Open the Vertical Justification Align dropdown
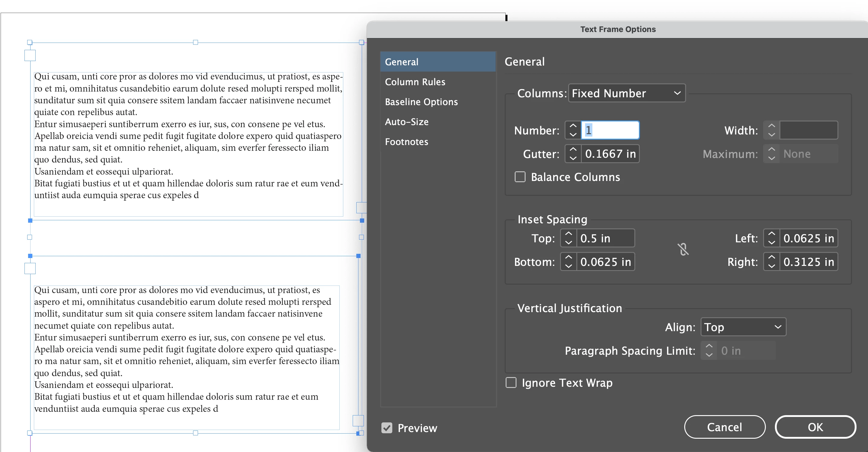This screenshot has width=868, height=452. click(743, 327)
